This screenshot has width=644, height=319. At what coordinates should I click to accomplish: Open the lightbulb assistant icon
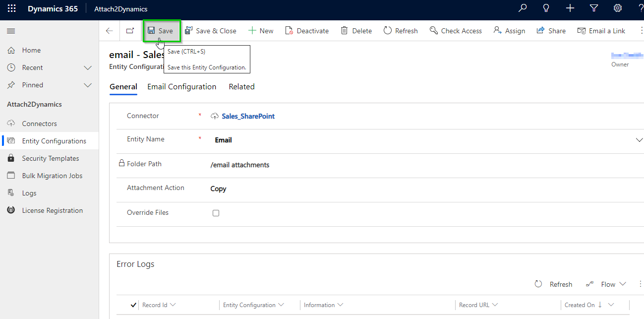tap(546, 8)
